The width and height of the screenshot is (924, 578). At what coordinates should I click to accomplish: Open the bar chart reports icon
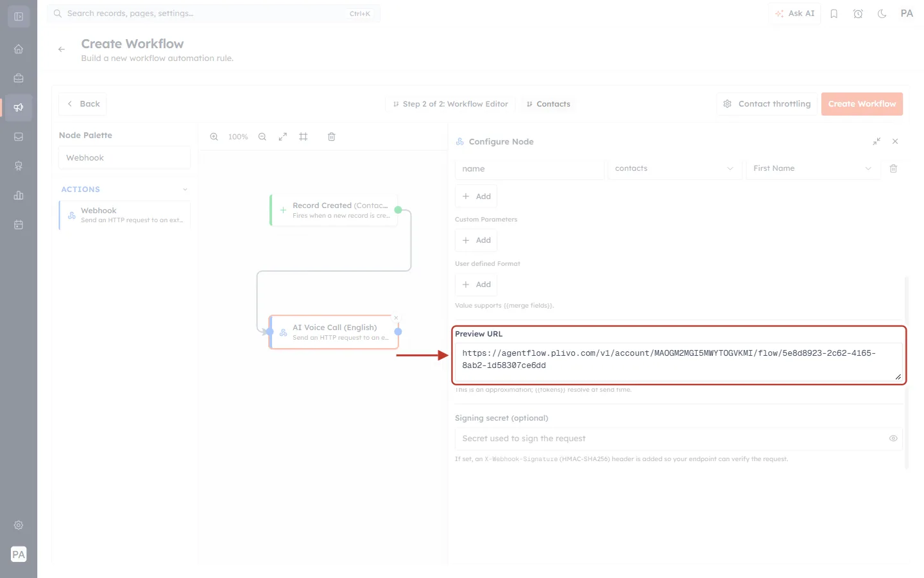pos(19,195)
